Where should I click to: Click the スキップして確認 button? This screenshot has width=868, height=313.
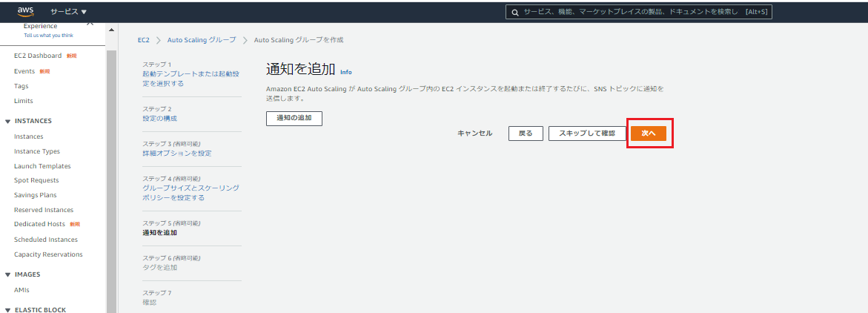[587, 134]
